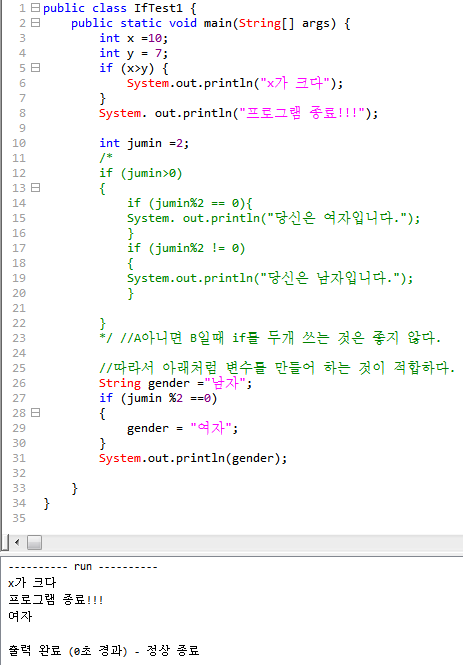Image resolution: width=463 pixels, height=665 pixels.
Task: Click line number 35 in the gutter
Action: [19, 518]
